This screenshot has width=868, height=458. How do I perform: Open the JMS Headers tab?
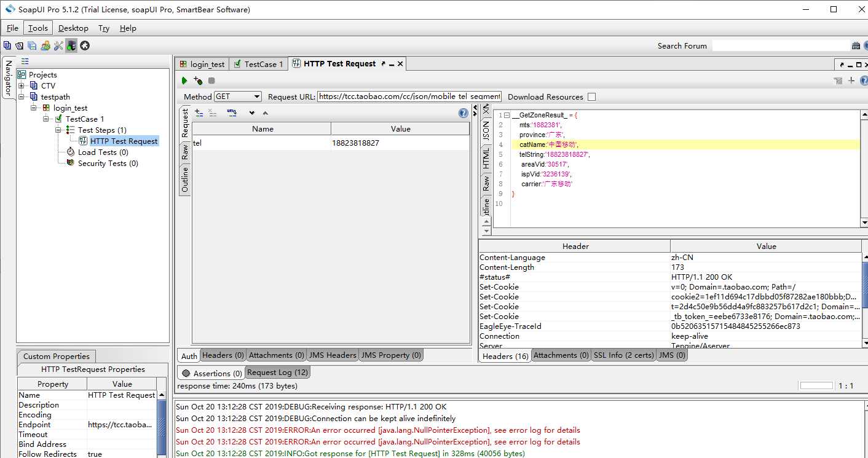click(333, 355)
